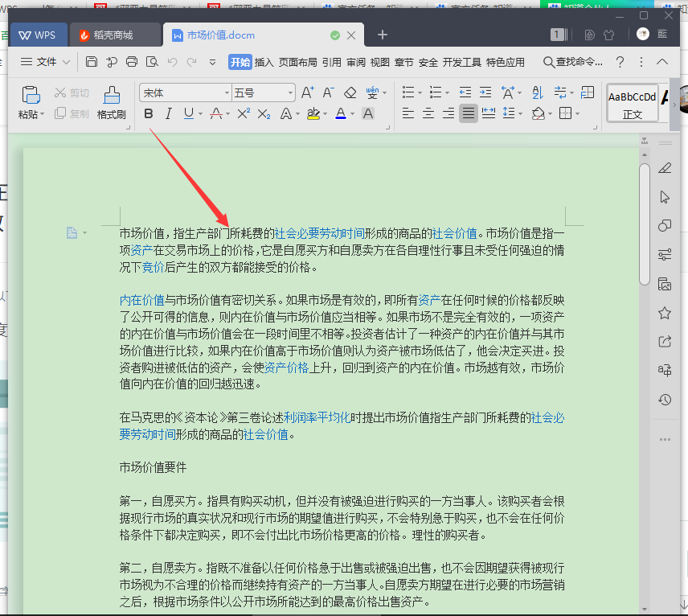Open the font size dropdown 五号
688x616 pixels.
click(x=290, y=92)
